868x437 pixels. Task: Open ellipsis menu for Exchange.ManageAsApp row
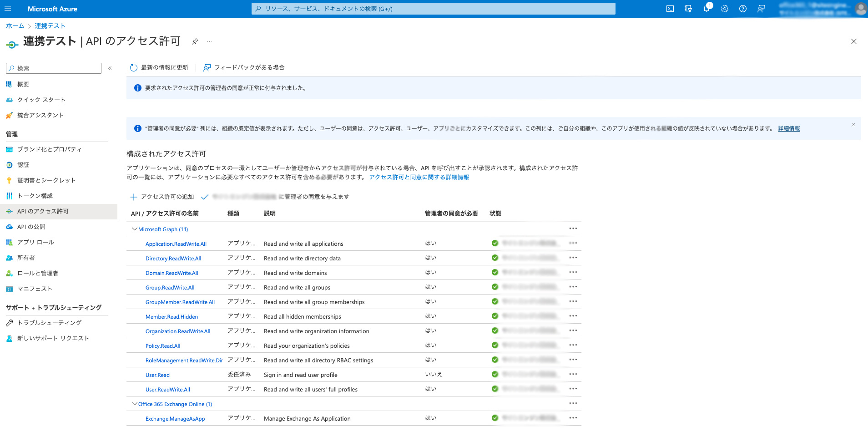(x=573, y=418)
